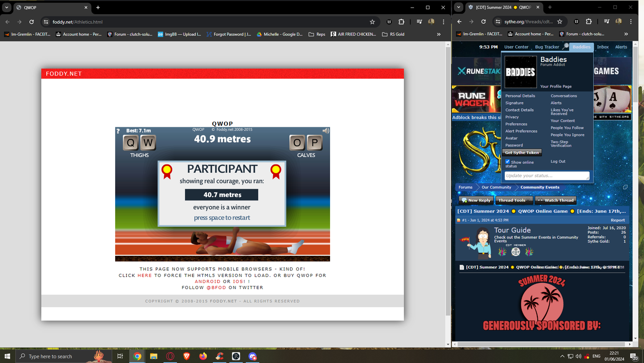Report the Tour Guide post

point(618,220)
